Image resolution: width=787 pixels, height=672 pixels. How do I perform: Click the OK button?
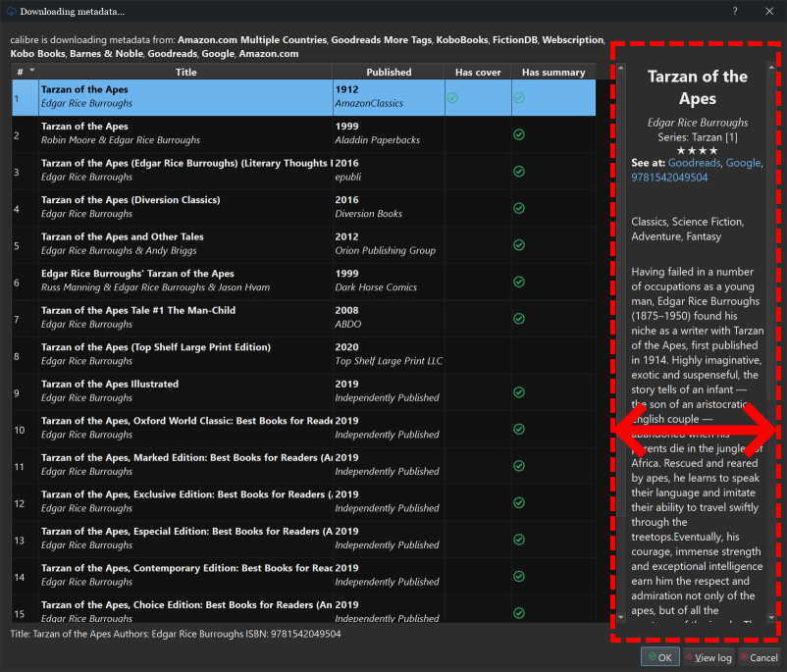pyautogui.click(x=660, y=657)
